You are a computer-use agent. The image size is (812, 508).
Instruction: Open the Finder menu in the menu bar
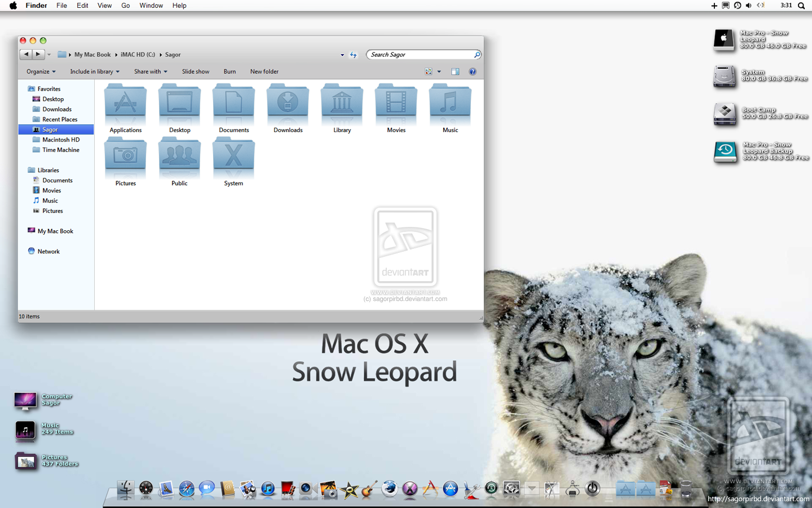point(36,6)
